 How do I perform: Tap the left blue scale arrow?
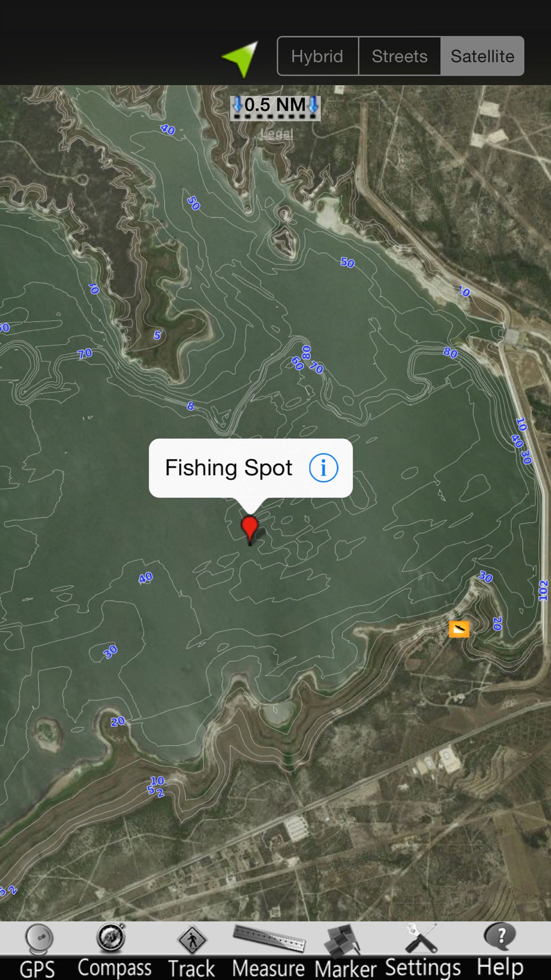tap(237, 104)
